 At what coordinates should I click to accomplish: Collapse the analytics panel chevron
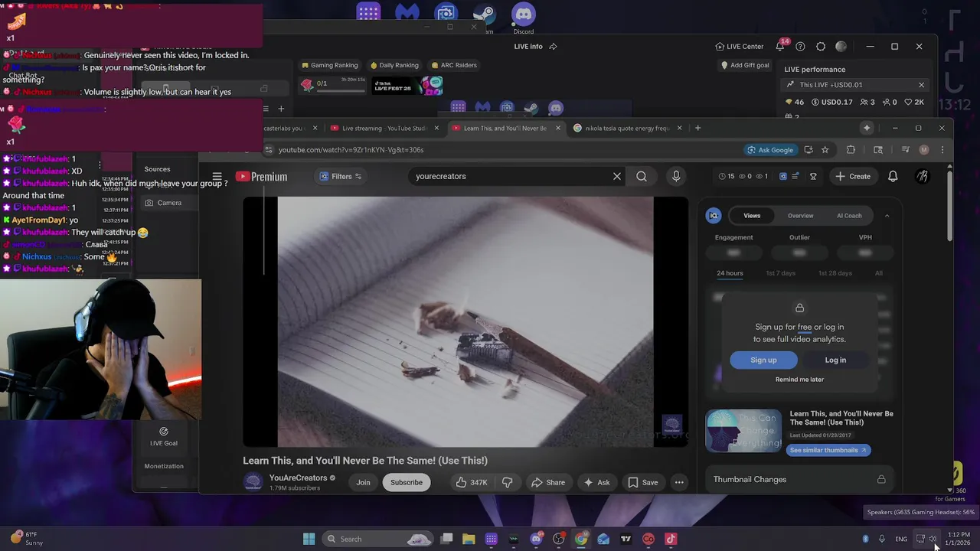[x=887, y=216]
